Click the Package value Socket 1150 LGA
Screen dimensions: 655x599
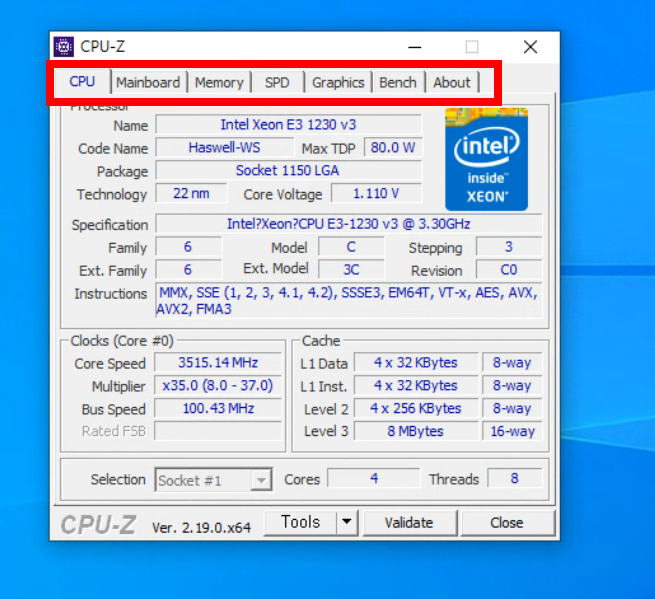click(288, 170)
